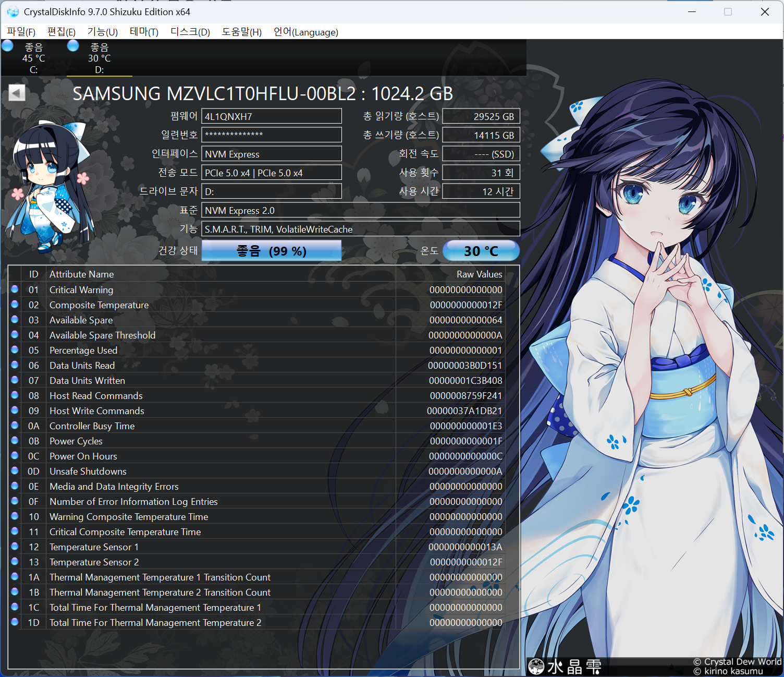Select Total Time For Thermal Management Temperature 2
Image resolution: width=784 pixels, height=677 pixels.
coord(256,622)
